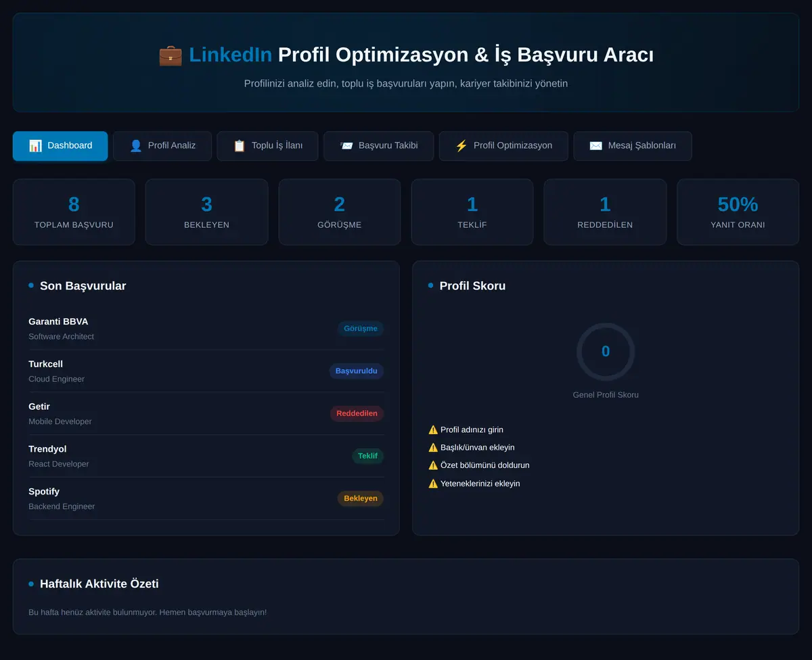This screenshot has height=660, width=812.
Task: Click 'Profil adınızı girin' suggestion text
Action: click(x=472, y=430)
